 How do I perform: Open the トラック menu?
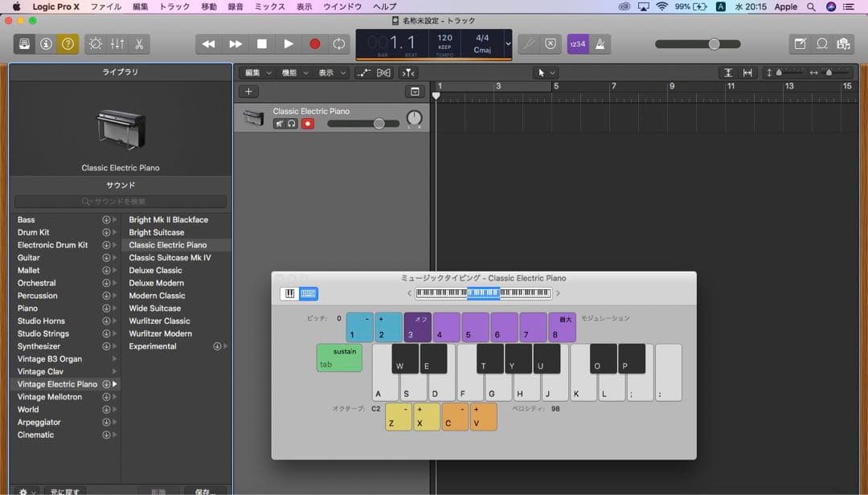[174, 6]
